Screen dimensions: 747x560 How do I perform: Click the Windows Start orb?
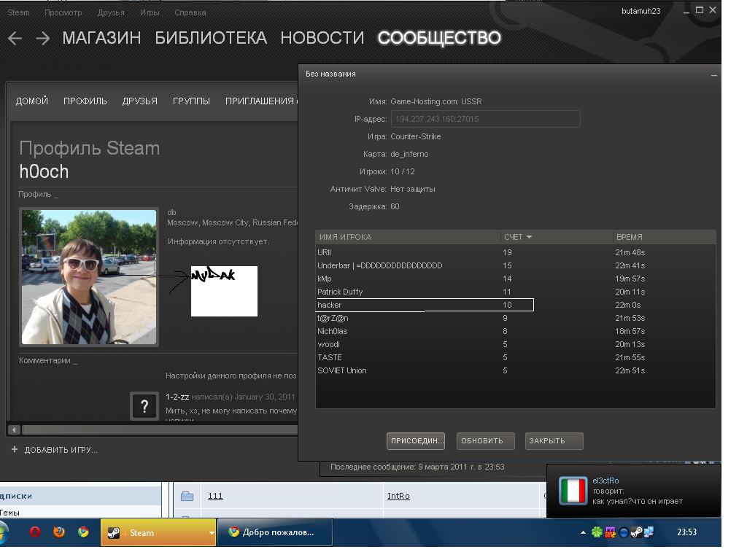(x=4, y=532)
